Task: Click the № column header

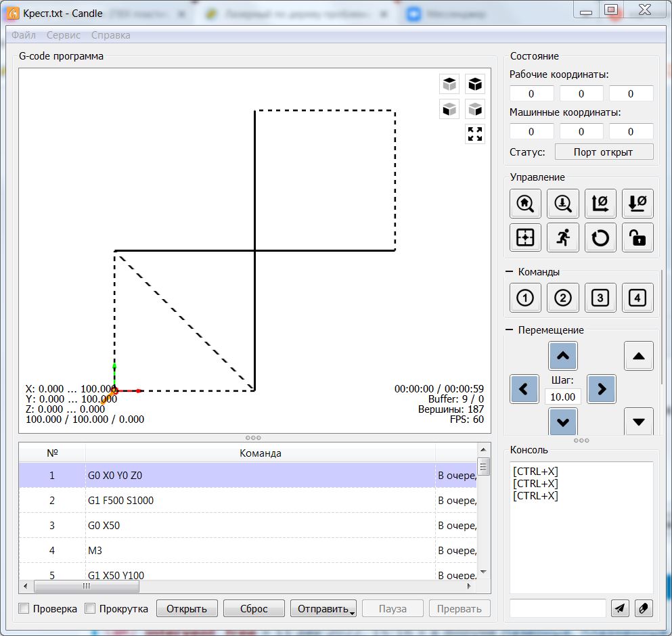Action: pos(52,453)
